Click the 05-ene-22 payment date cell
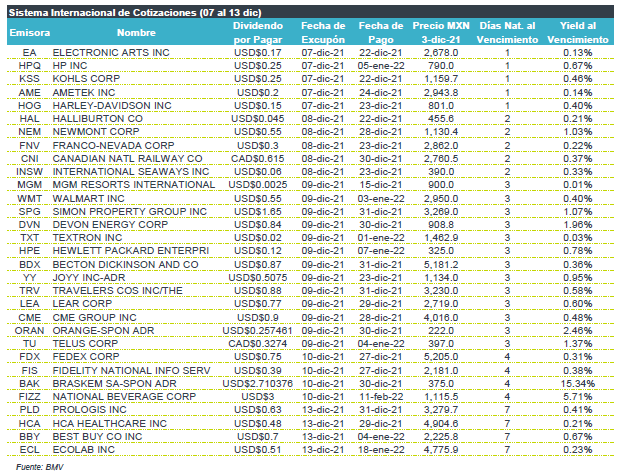Screen dimensions: 627x475 [x=381, y=66]
